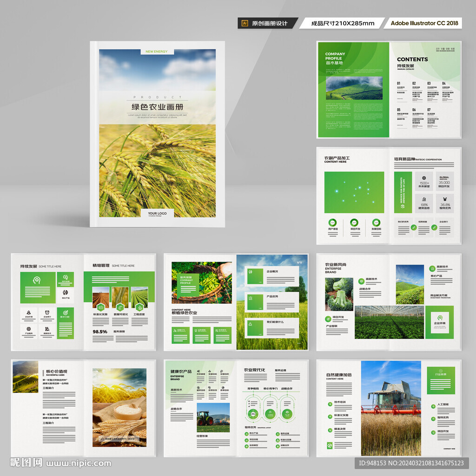The width and height of the screenshot is (476, 476).
Task: Click the '根植绿色农业' heading
Action: (x=184, y=313)
